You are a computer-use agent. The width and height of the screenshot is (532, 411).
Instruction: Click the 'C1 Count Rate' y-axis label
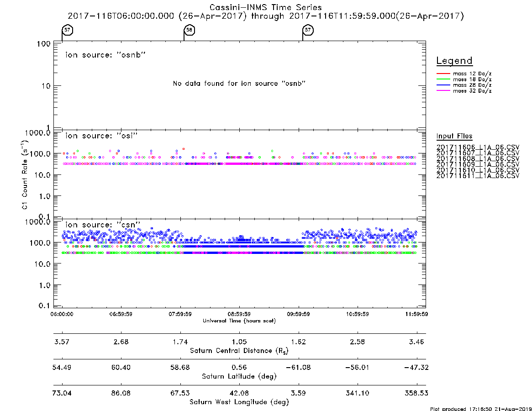pos(25,175)
